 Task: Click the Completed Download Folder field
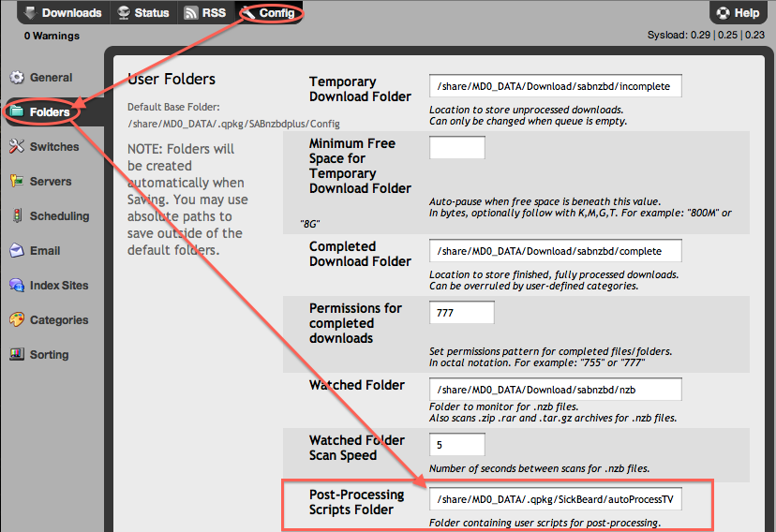[555, 251]
